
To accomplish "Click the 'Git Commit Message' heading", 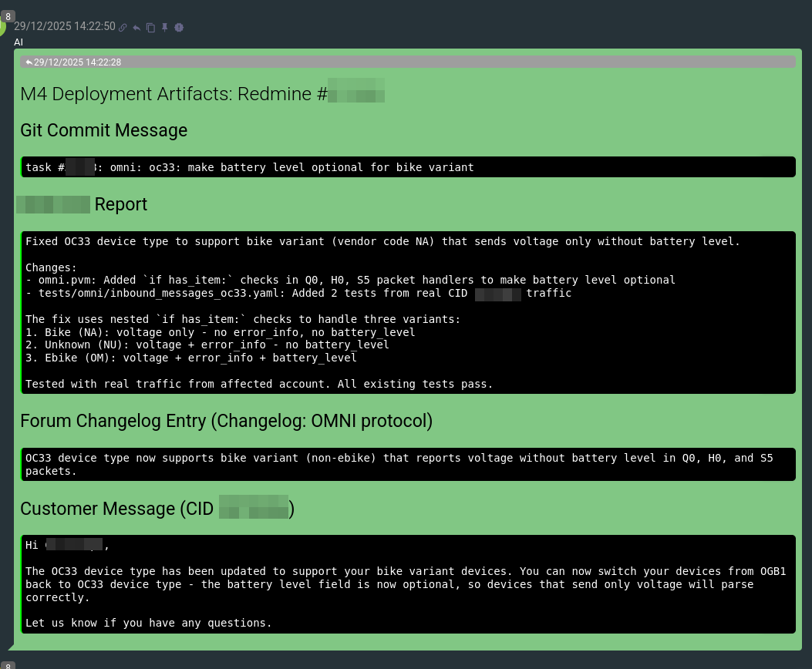I will pos(103,130).
